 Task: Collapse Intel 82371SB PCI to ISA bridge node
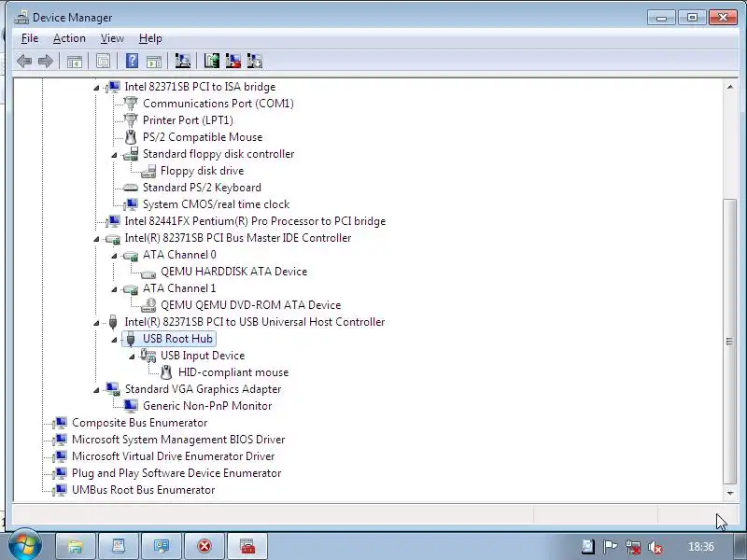click(96, 88)
